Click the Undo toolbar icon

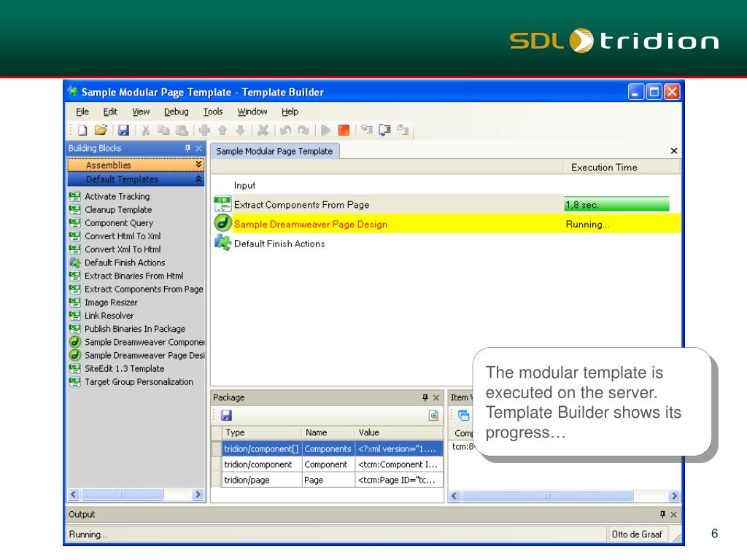(x=285, y=130)
